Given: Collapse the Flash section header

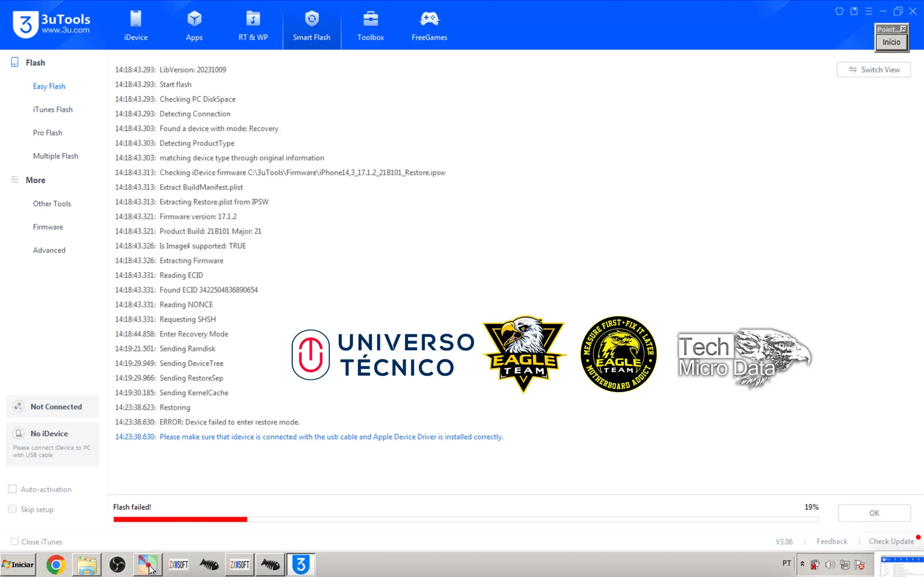Looking at the screenshot, I should point(35,62).
